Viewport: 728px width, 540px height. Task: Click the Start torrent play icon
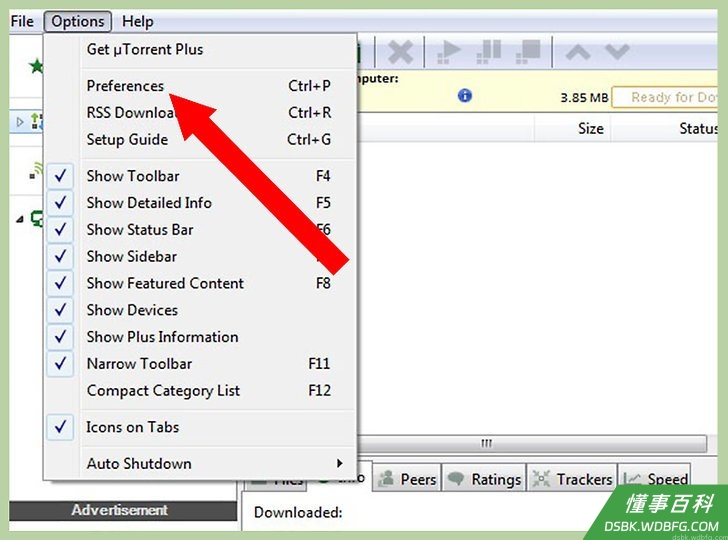[449, 52]
